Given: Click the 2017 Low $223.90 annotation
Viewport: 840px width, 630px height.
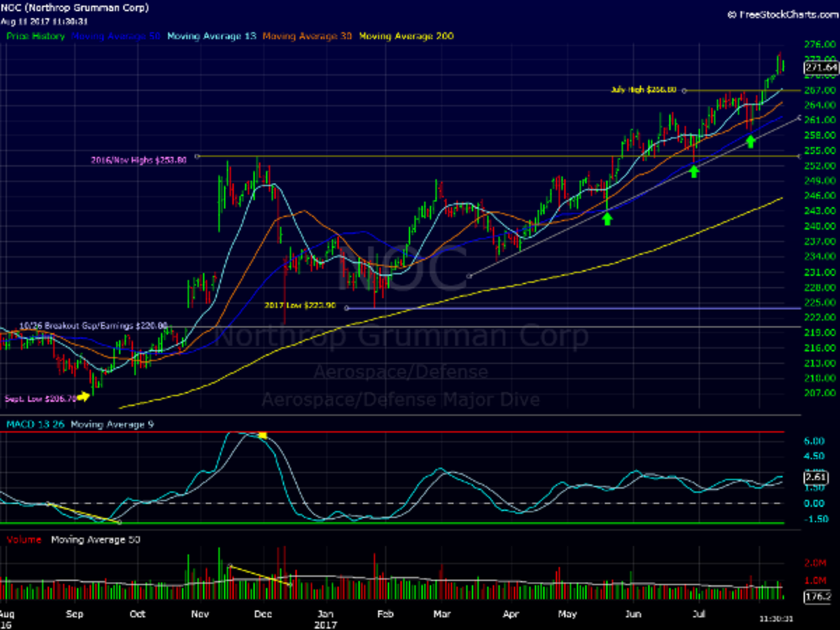Looking at the screenshot, I should click(x=300, y=305).
